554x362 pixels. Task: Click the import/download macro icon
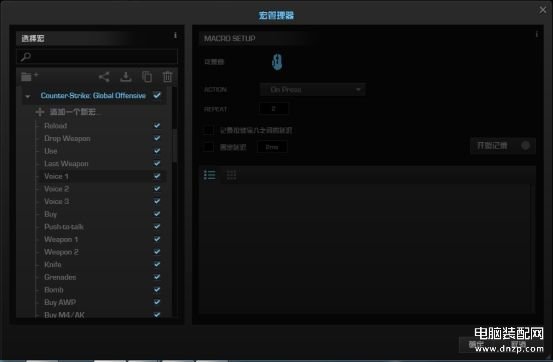coord(126,77)
